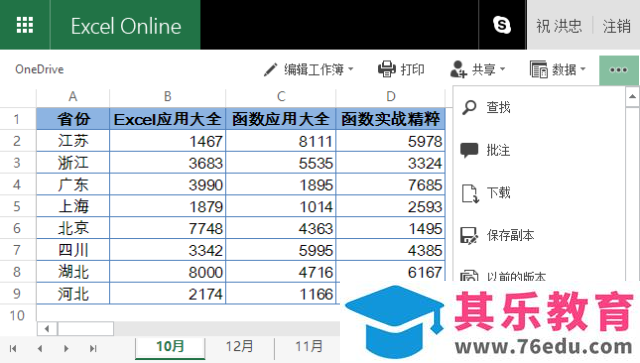Click cell with value 1467
The width and height of the screenshot is (640, 363).
pos(167,141)
